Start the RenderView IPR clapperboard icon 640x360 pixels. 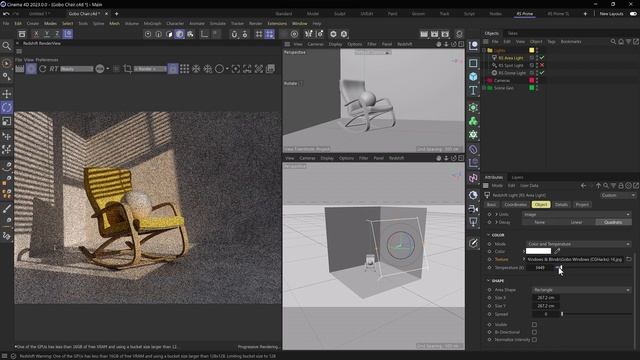20,69
